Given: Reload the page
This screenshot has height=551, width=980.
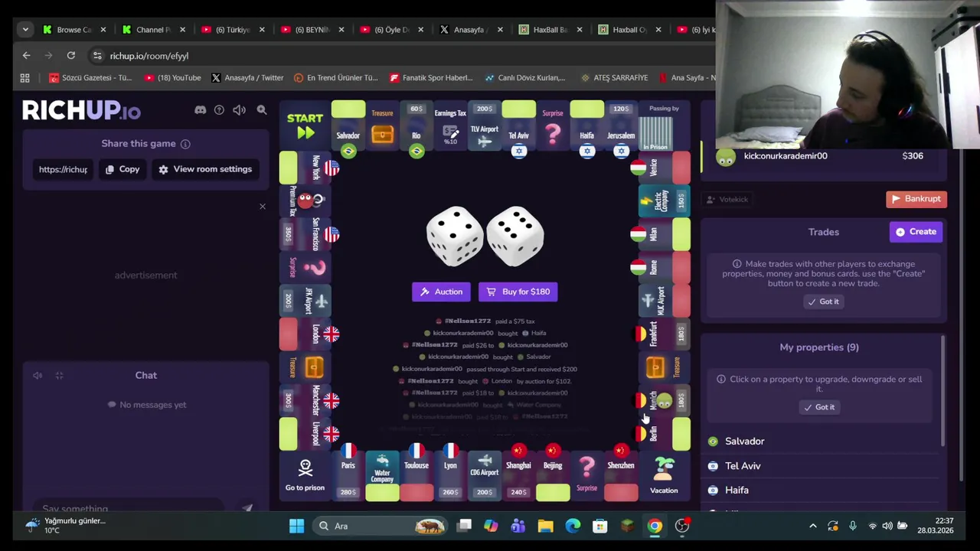Looking at the screenshot, I should [x=70, y=56].
